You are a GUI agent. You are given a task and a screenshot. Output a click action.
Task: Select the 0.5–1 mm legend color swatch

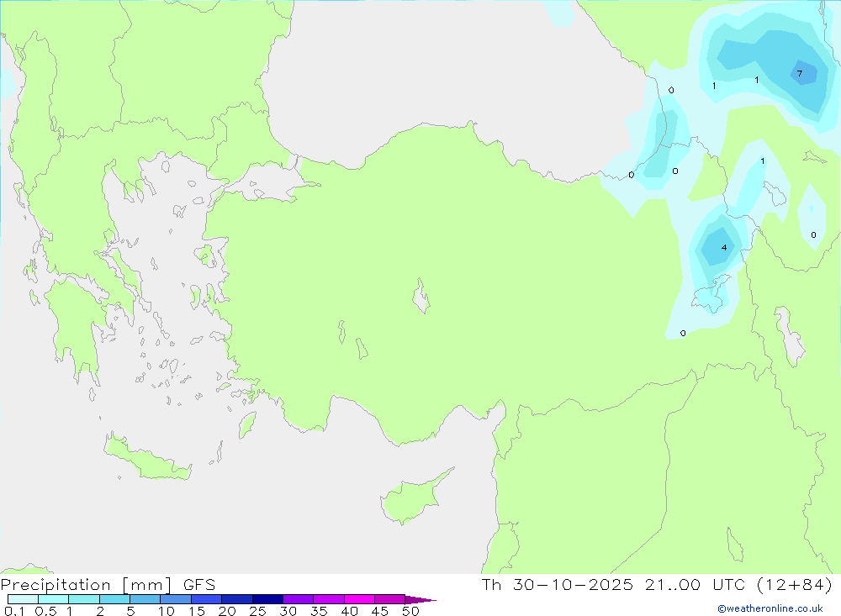tap(54, 599)
